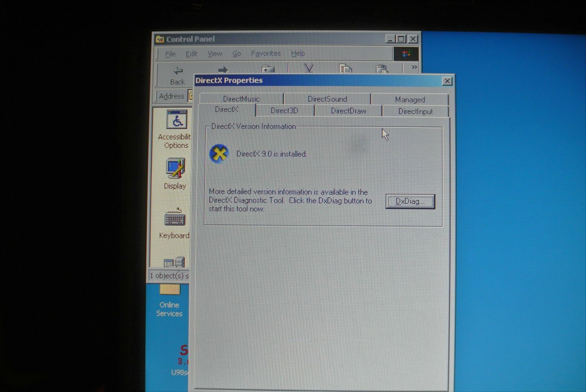586x392 pixels.
Task: Open the Managed tab
Action: pyautogui.click(x=410, y=99)
